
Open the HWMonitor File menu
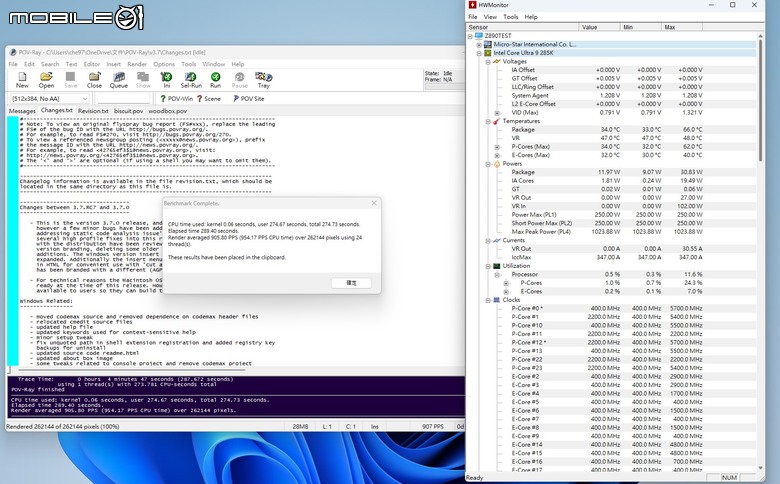(473, 17)
